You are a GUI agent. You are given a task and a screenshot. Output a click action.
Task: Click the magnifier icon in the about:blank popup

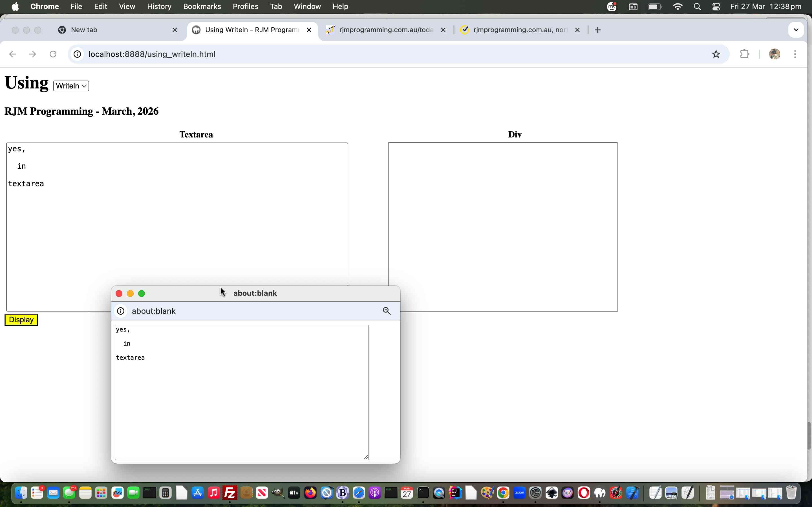(x=386, y=311)
